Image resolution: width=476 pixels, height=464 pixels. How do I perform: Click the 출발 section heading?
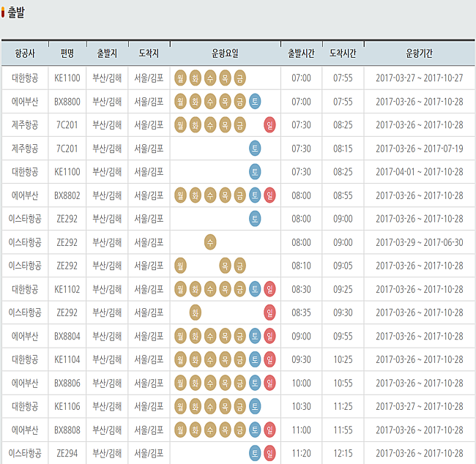coord(16,12)
